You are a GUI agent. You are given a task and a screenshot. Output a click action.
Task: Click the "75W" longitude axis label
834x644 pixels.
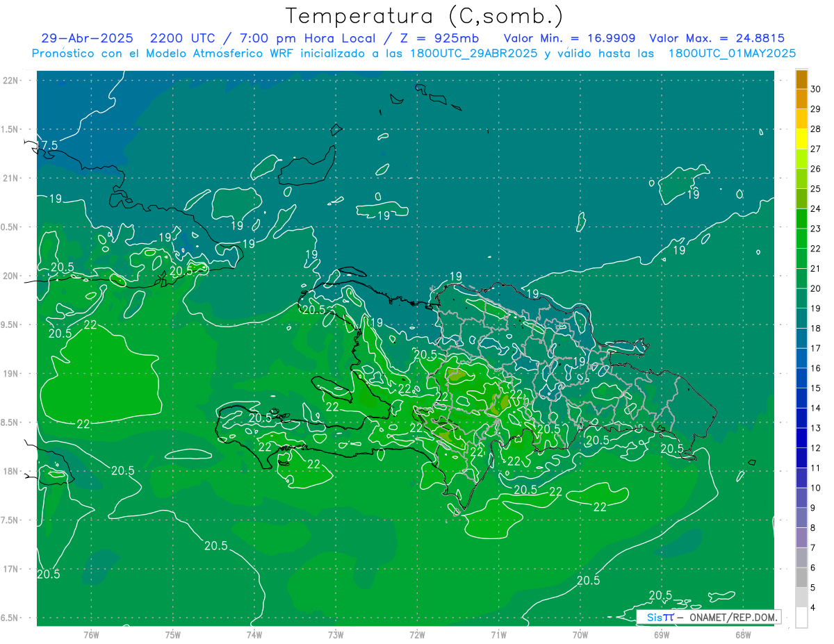(x=173, y=634)
